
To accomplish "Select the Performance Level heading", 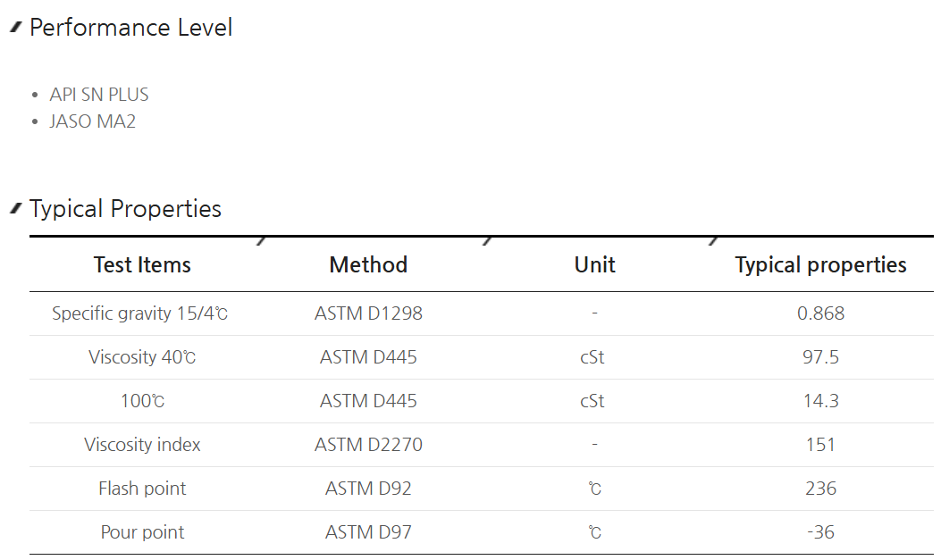I will 130,28.
